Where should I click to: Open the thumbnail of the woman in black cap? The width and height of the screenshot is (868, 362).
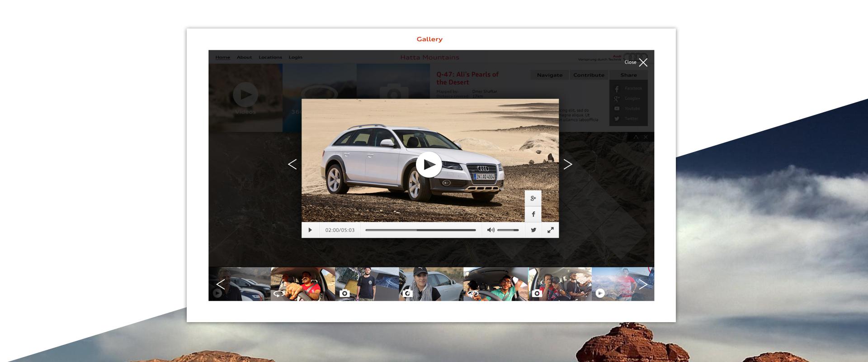coord(431,284)
